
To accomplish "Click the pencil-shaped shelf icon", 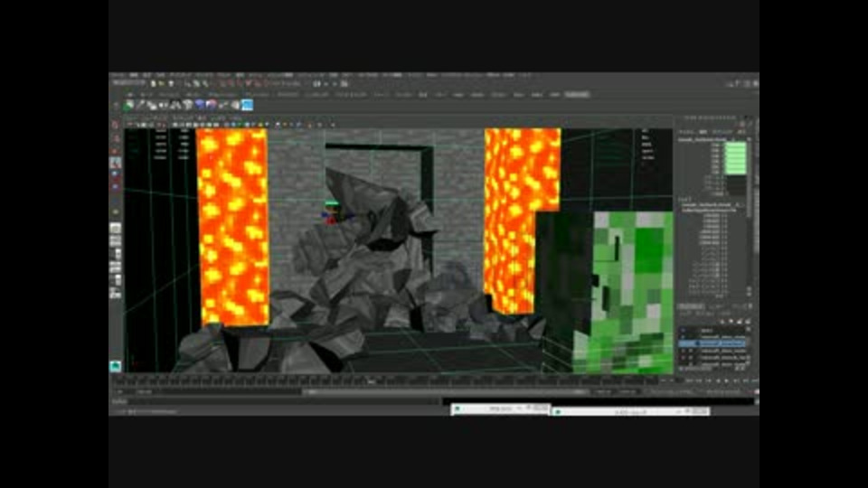I will [x=141, y=105].
